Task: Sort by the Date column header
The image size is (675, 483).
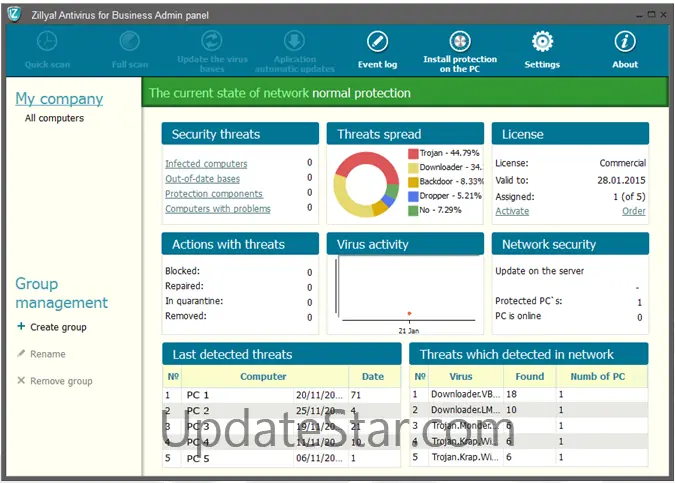Action: (374, 376)
